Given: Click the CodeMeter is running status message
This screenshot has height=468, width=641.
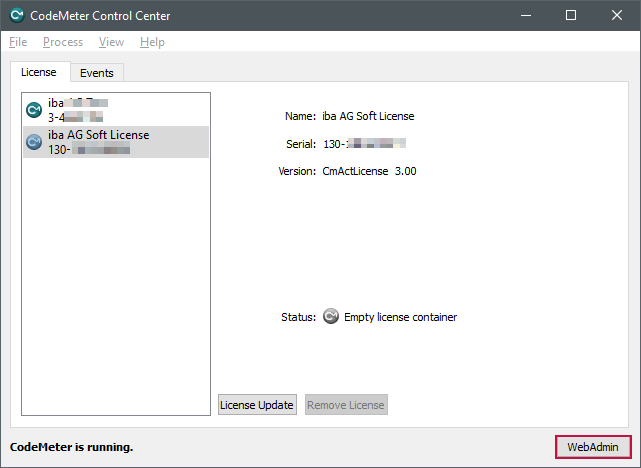Looking at the screenshot, I should click(x=72, y=447).
